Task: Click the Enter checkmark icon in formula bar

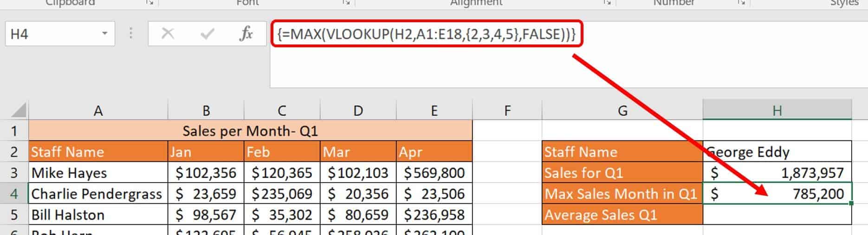Action: [207, 33]
